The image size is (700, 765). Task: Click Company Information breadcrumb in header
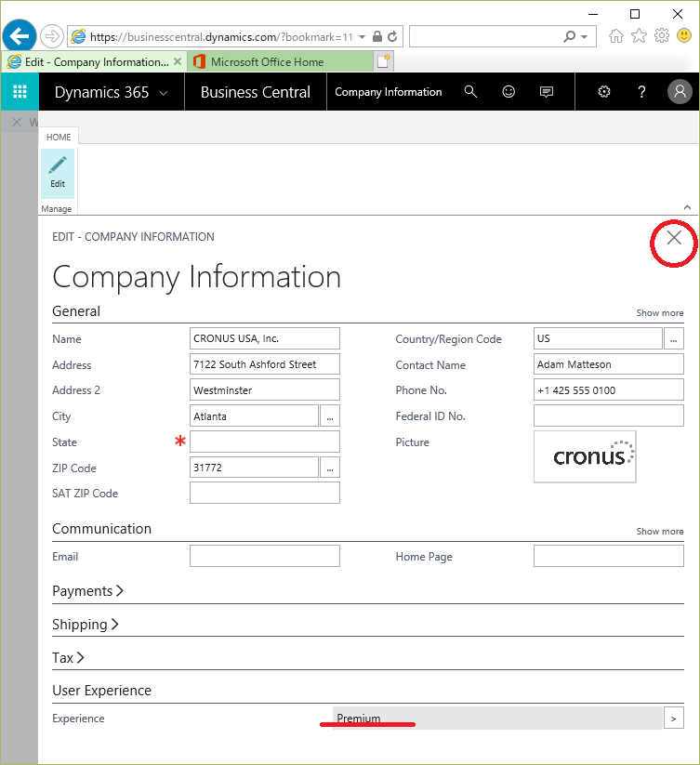(389, 92)
